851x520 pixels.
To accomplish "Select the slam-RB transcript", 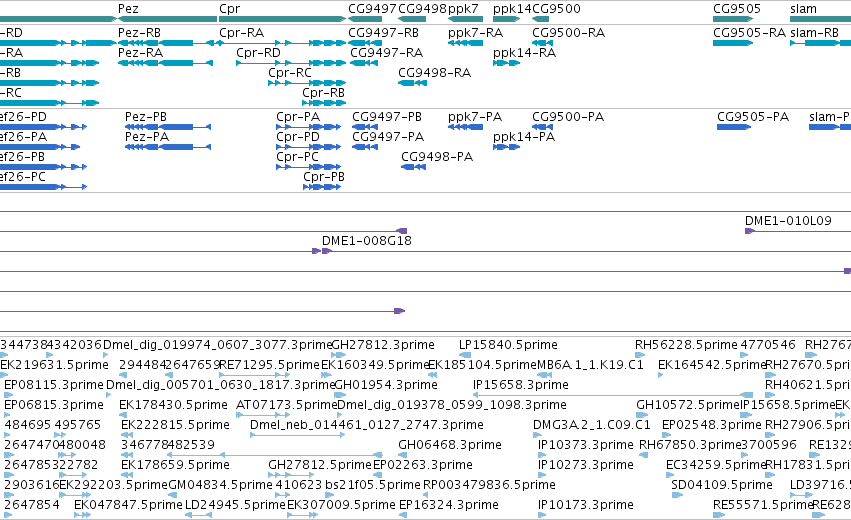I will 821,43.
